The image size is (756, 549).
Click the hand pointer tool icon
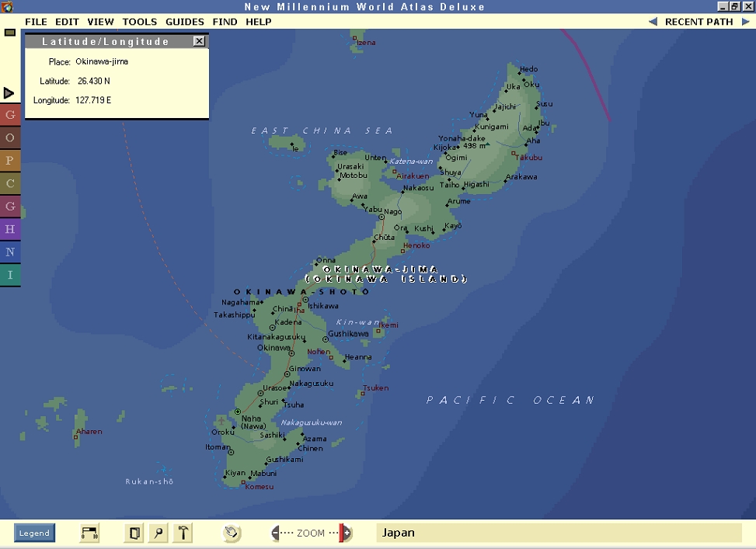coord(232,533)
